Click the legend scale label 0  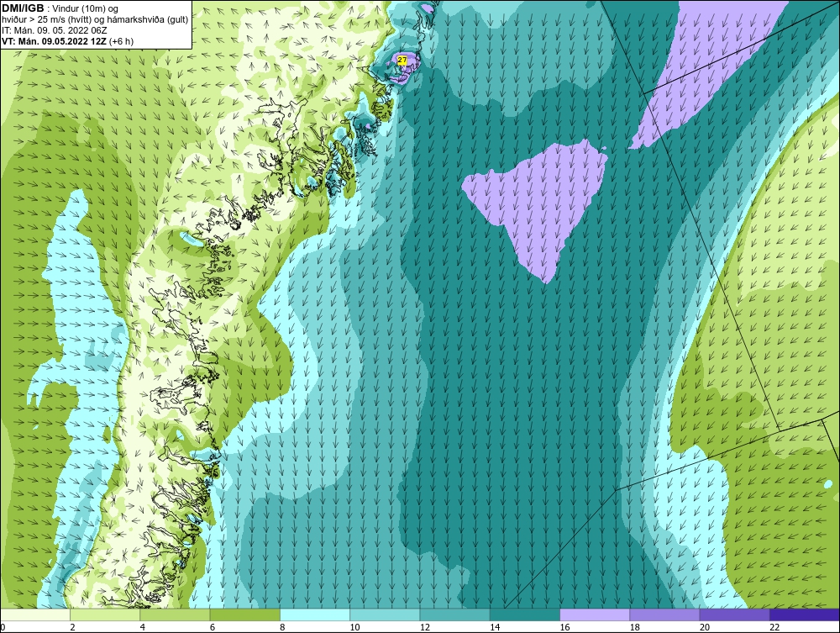tap(3, 628)
